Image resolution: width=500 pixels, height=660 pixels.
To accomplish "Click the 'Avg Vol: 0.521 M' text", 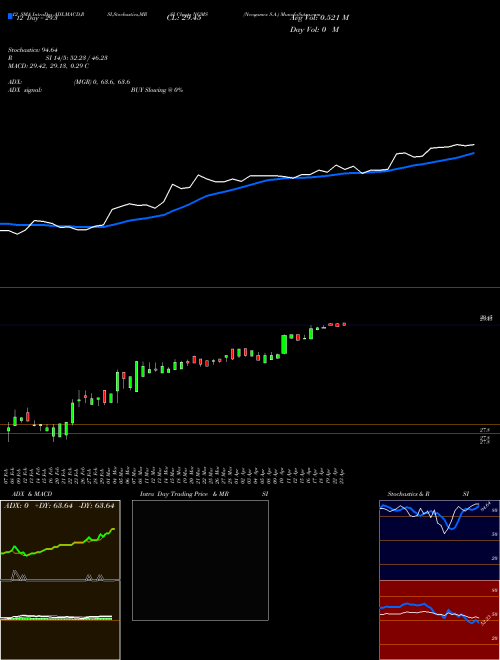I will pos(319,18).
